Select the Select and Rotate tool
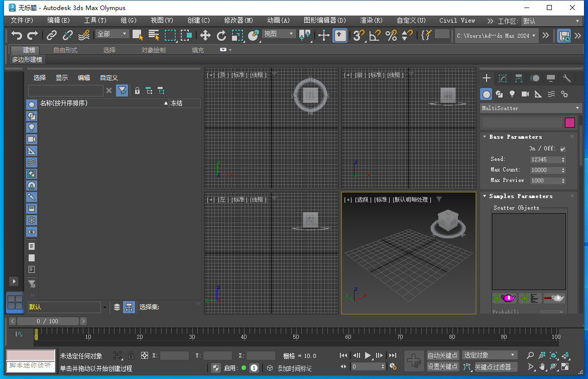The height and width of the screenshot is (379, 588). [x=221, y=36]
